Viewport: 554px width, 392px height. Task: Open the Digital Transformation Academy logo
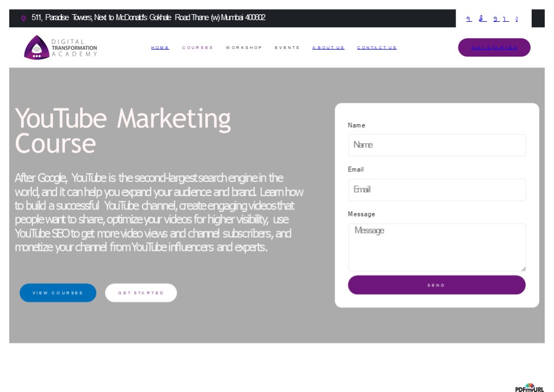coord(60,47)
